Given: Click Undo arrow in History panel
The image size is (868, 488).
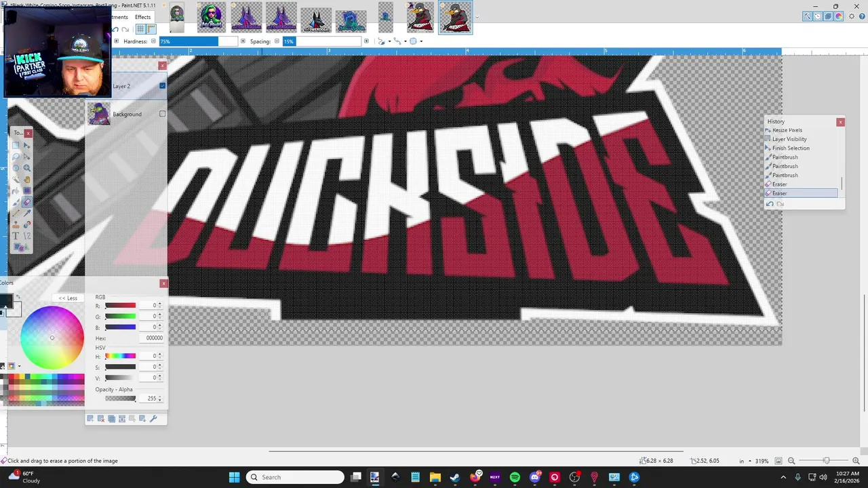Looking at the screenshot, I should point(770,204).
